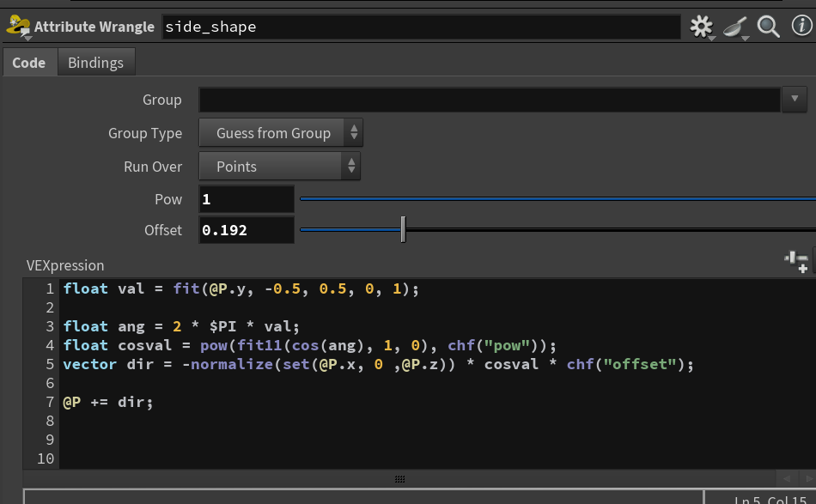Click the Pow slider track
The height and width of the screenshot is (504, 816).
tap(557, 198)
